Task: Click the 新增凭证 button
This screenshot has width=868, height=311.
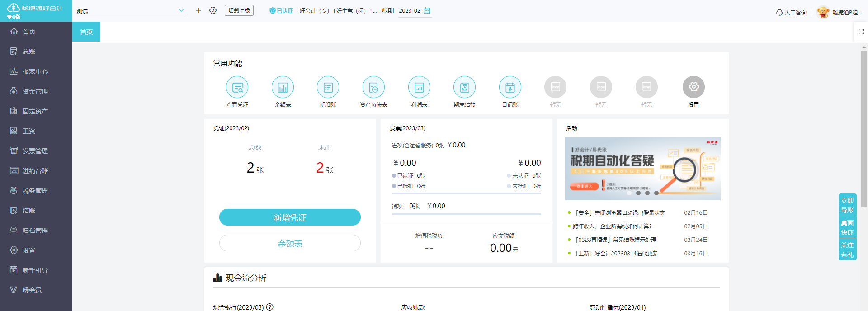Action: click(290, 217)
